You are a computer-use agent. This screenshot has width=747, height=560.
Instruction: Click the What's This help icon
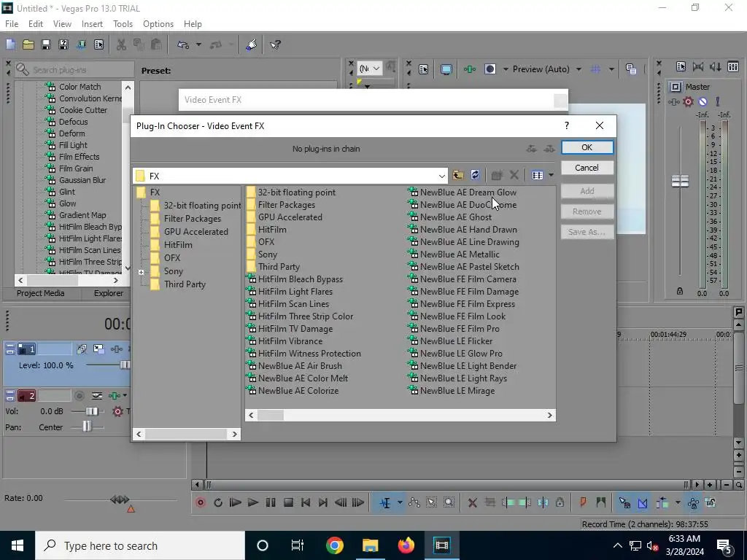275,44
